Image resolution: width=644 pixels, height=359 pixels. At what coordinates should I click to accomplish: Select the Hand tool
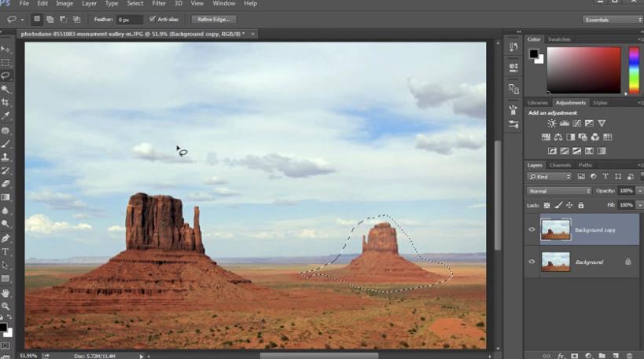(x=6, y=293)
